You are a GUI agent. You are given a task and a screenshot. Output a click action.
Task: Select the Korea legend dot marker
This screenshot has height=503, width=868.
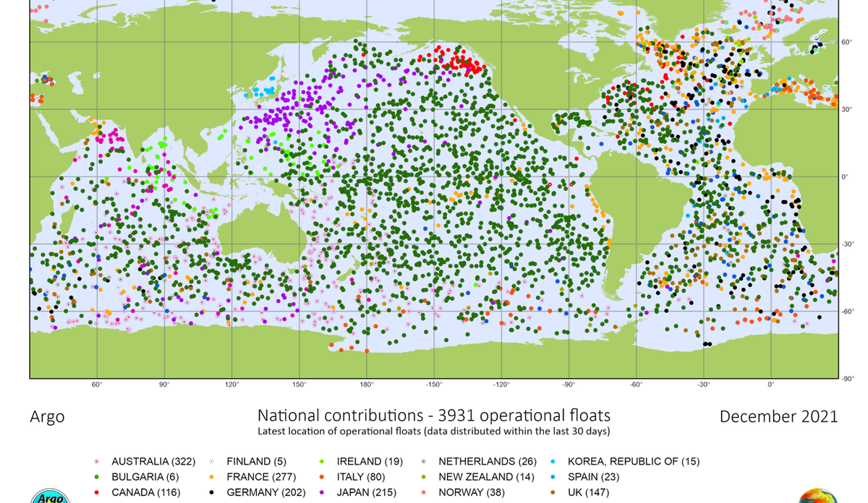pyautogui.click(x=553, y=461)
